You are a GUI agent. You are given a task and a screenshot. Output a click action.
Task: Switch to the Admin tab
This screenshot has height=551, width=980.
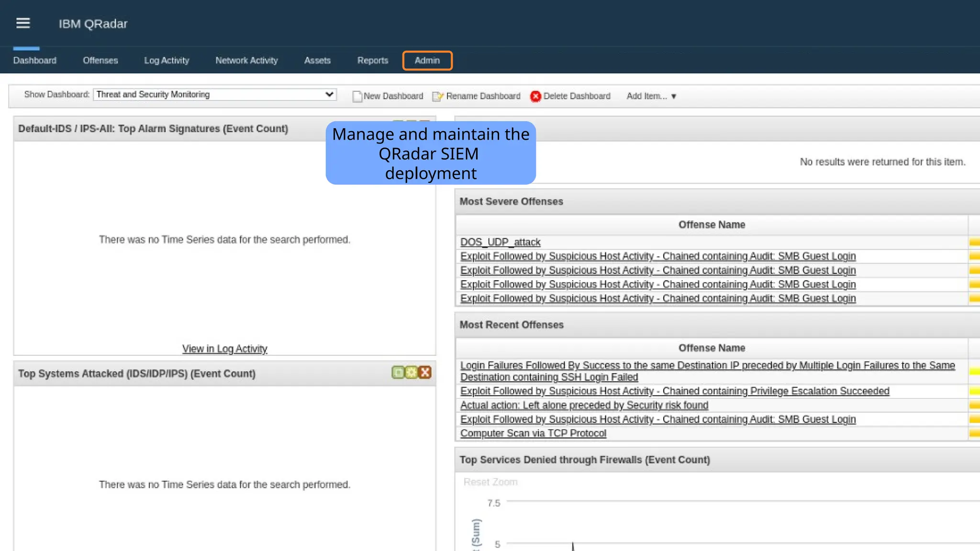(427, 61)
